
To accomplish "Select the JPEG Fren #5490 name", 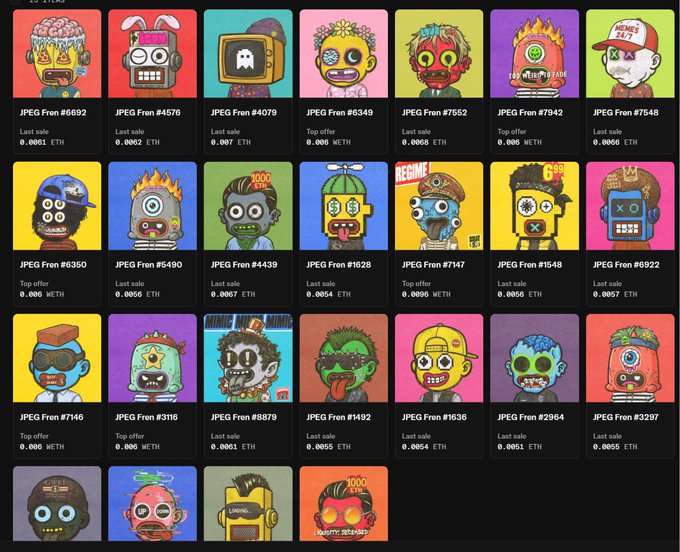I will pos(149,265).
